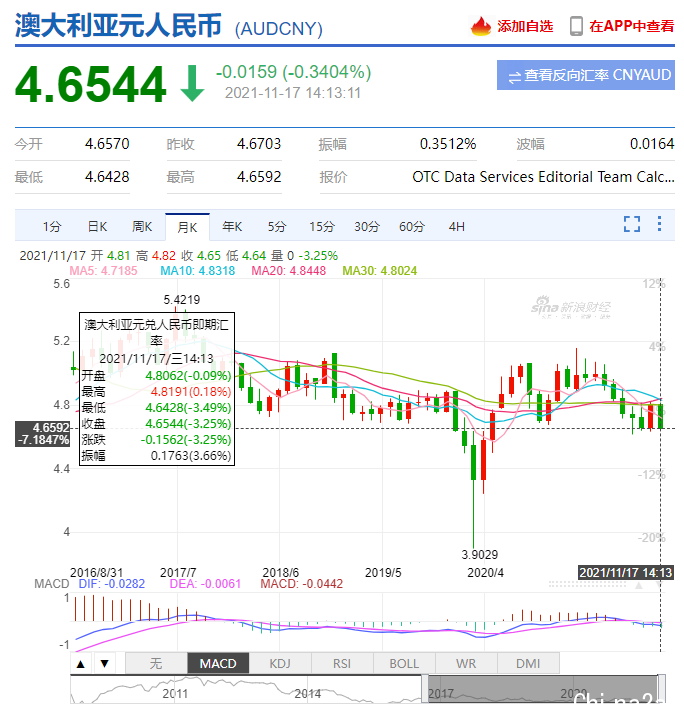Select the DMI indicator
Screen dimensions: 684x715
coord(528,663)
